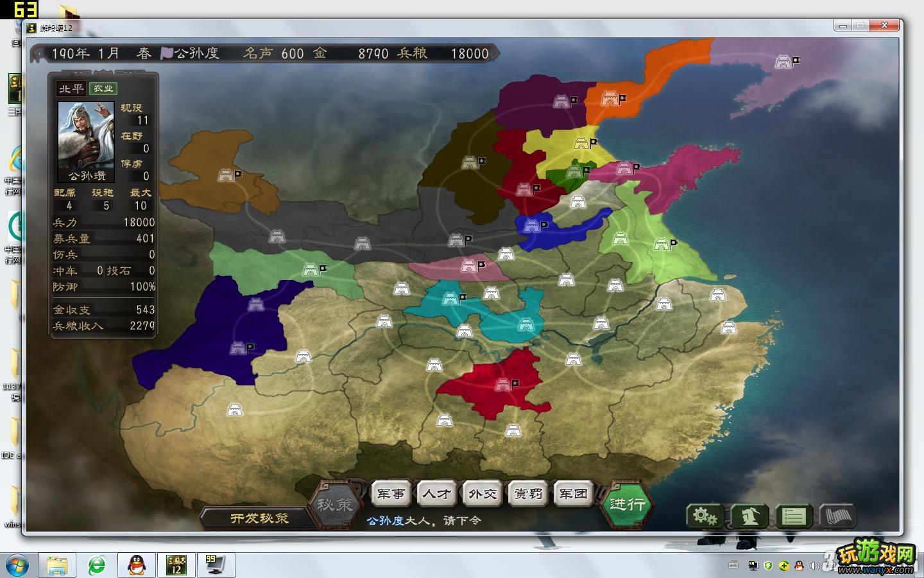Select the flagged castle in the teal territory
Screen dimensions: 924x578
pyautogui.click(x=450, y=298)
